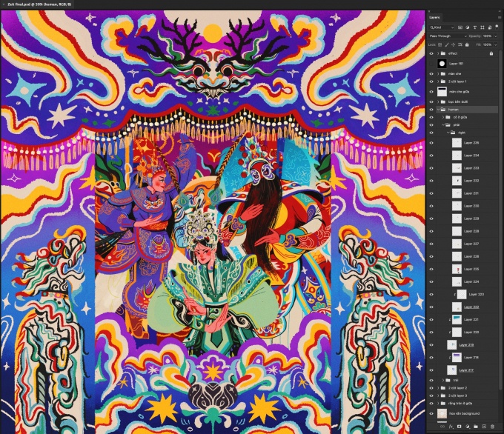The width and height of the screenshot is (504, 434).
Task: Select the Layers panel tab
Action: 436,17
